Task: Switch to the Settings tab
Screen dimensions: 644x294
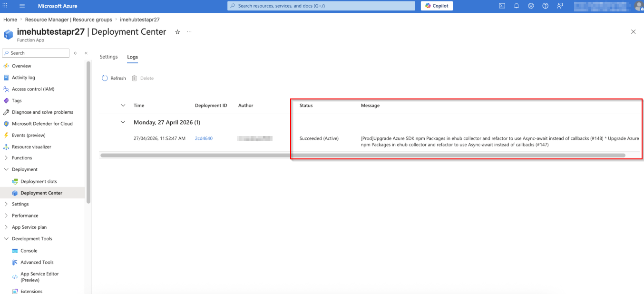Action: 108,57
